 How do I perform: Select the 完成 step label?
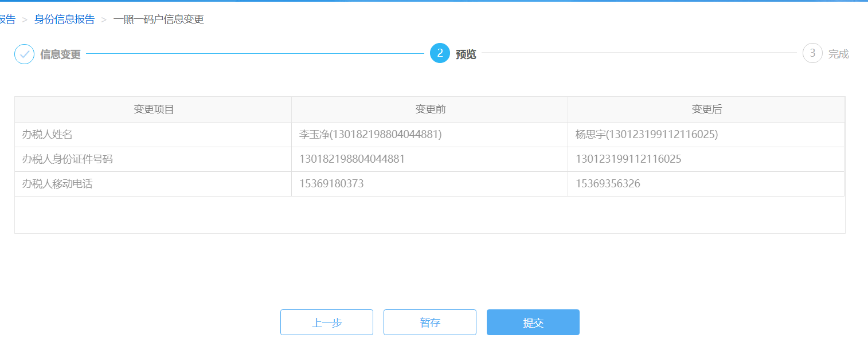(838, 54)
